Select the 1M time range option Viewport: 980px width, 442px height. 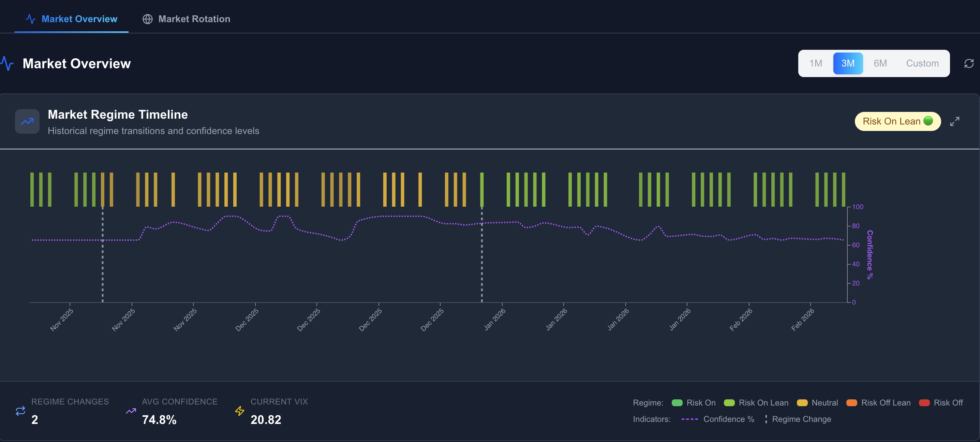[815, 63]
